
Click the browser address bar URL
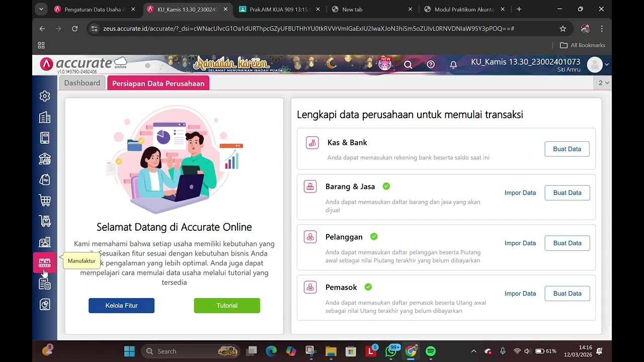point(308,29)
